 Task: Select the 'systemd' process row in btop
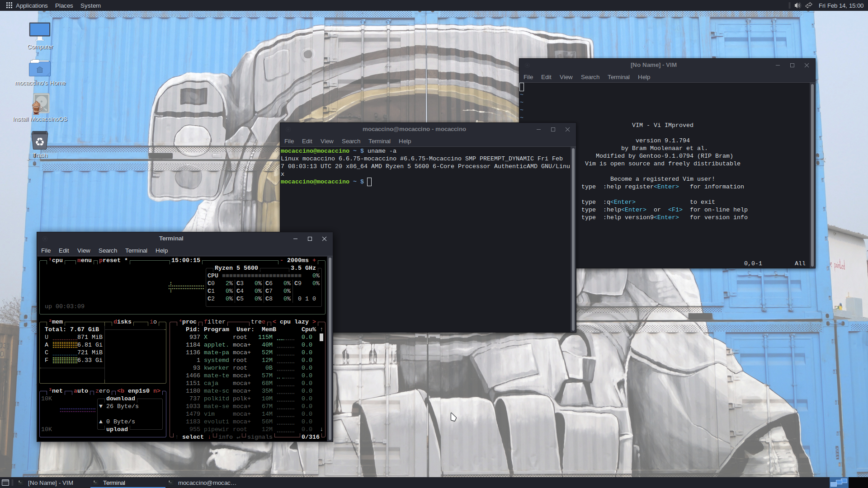point(251,360)
